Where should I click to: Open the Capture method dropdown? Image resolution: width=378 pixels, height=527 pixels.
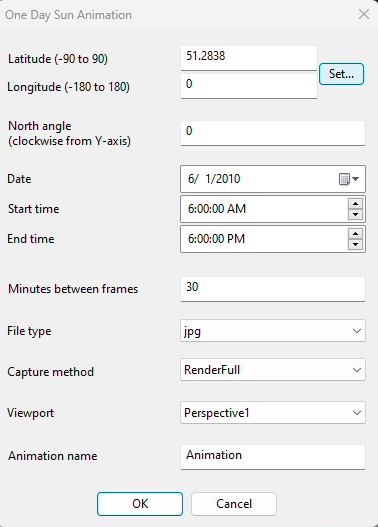[x=273, y=370]
